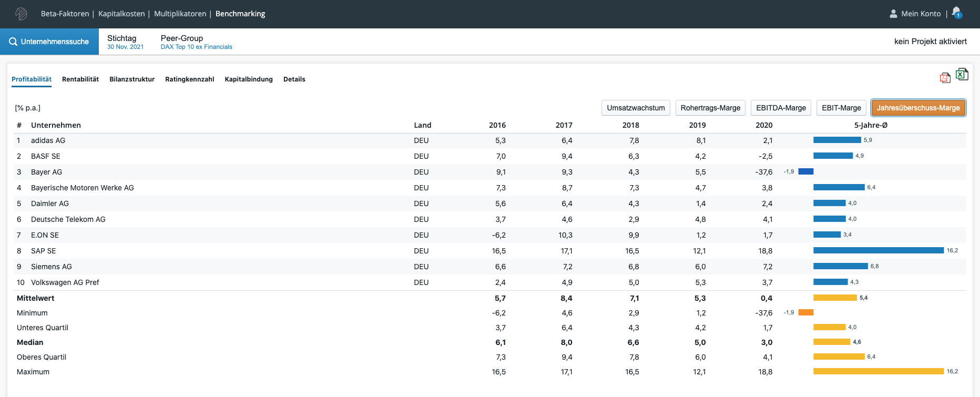Export the table as PDF
Viewport: 980px width, 397px height.
point(945,78)
